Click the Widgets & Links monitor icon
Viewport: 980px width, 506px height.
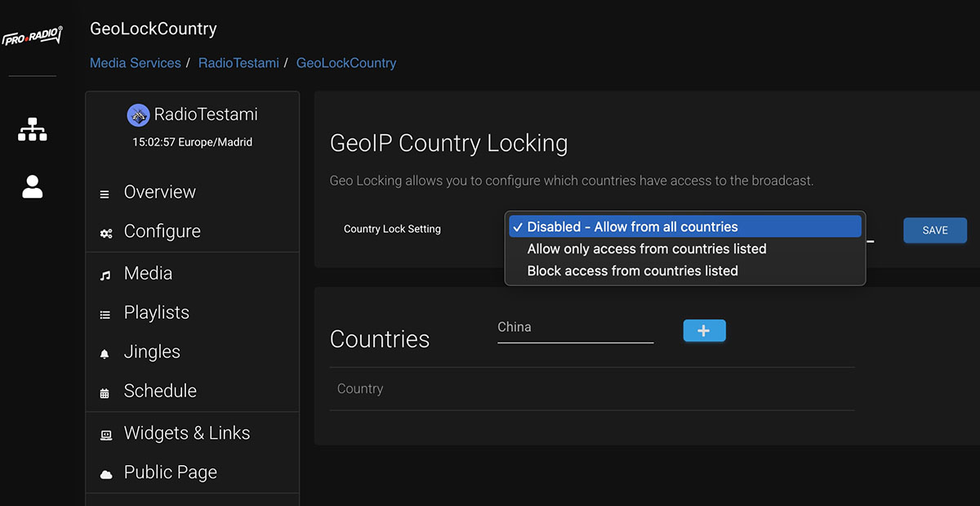pos(105,434)
